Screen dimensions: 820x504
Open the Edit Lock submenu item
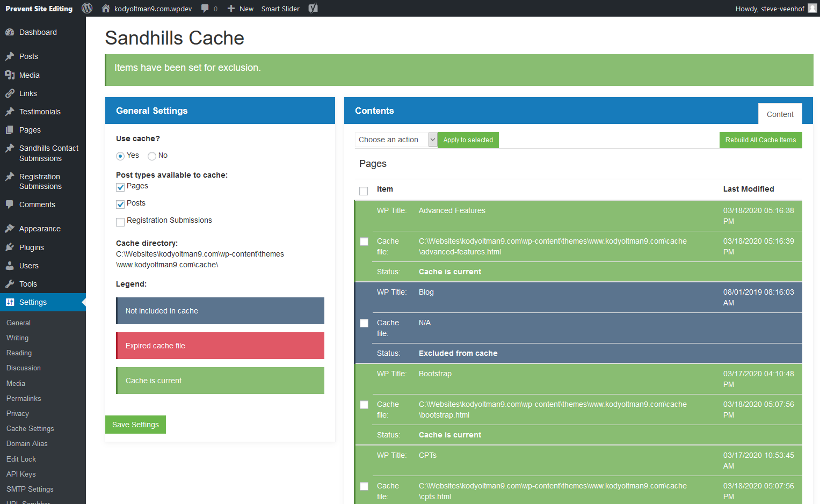[21, 459]
